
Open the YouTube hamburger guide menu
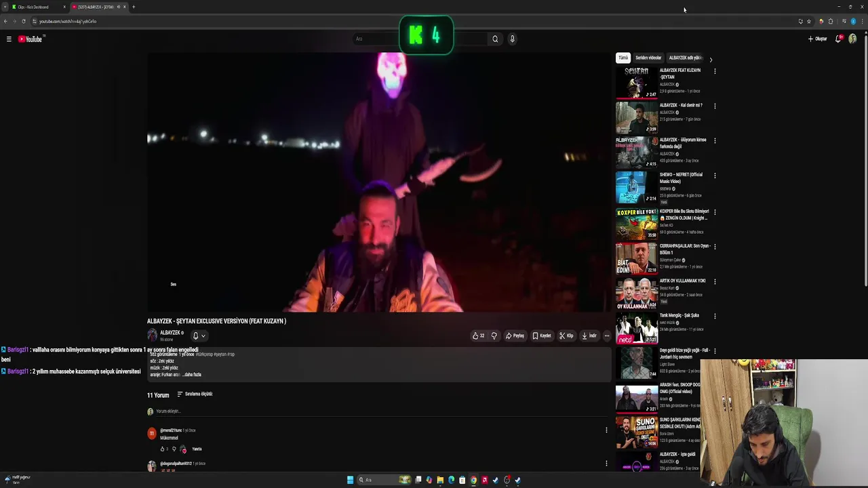click(9, 39)
